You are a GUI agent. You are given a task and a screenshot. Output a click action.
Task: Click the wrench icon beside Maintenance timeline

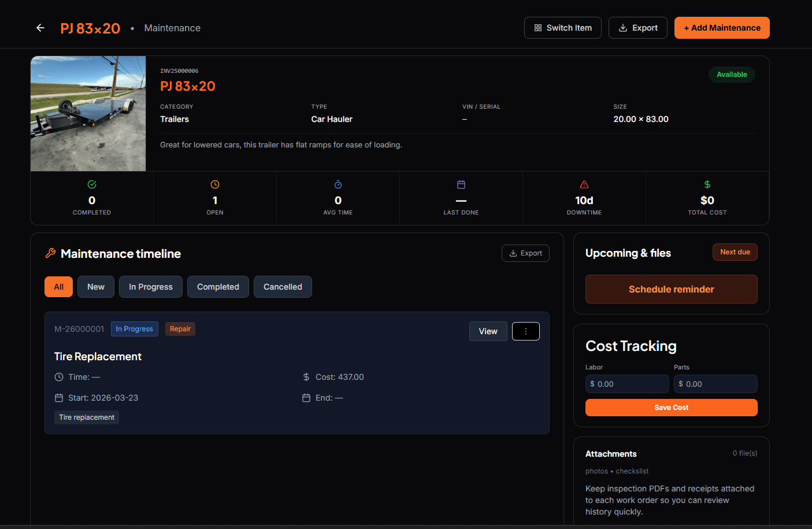50,253
